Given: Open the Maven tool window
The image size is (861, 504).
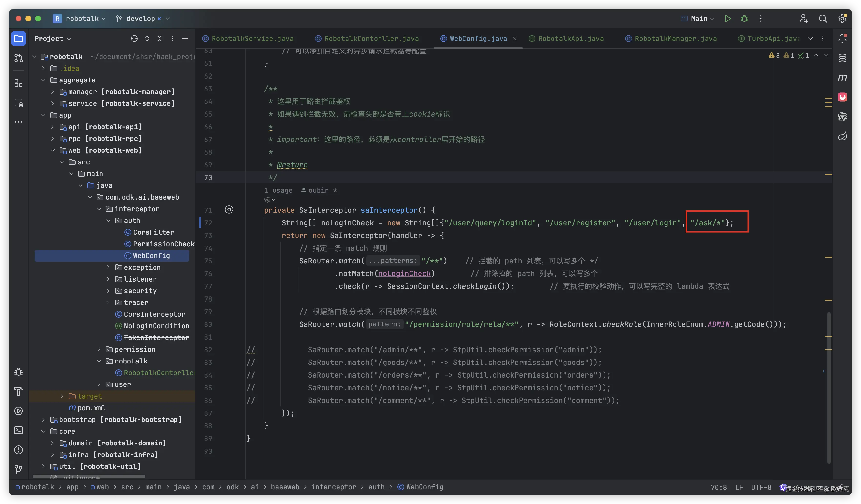Looking at the screenshot, I should 842,78.
